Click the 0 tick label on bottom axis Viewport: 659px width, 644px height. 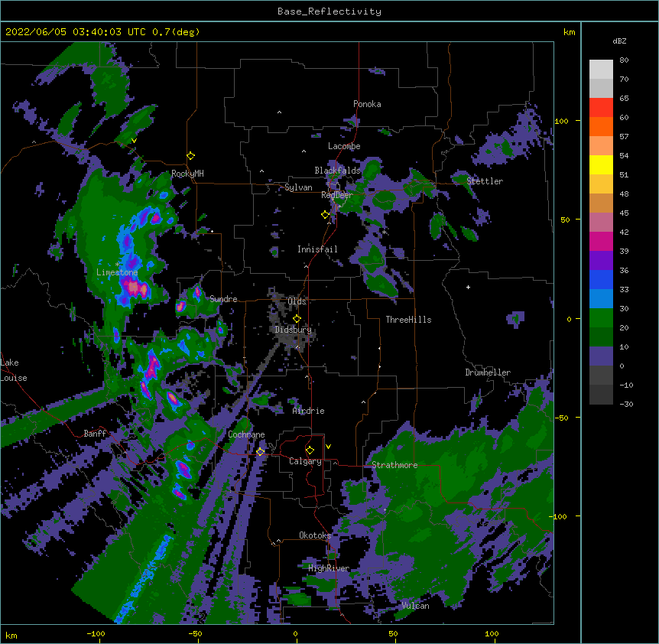tap(295, 633)
